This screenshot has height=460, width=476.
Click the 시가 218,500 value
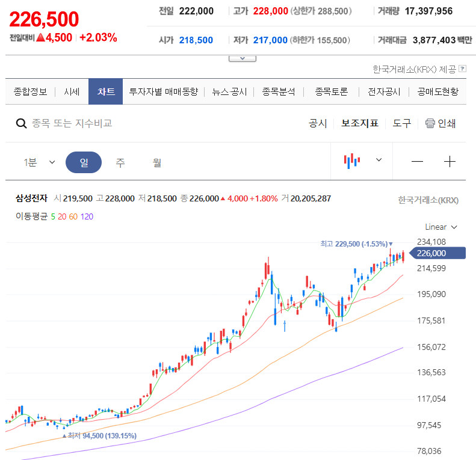pyautogui.click(x=196, y=40)
